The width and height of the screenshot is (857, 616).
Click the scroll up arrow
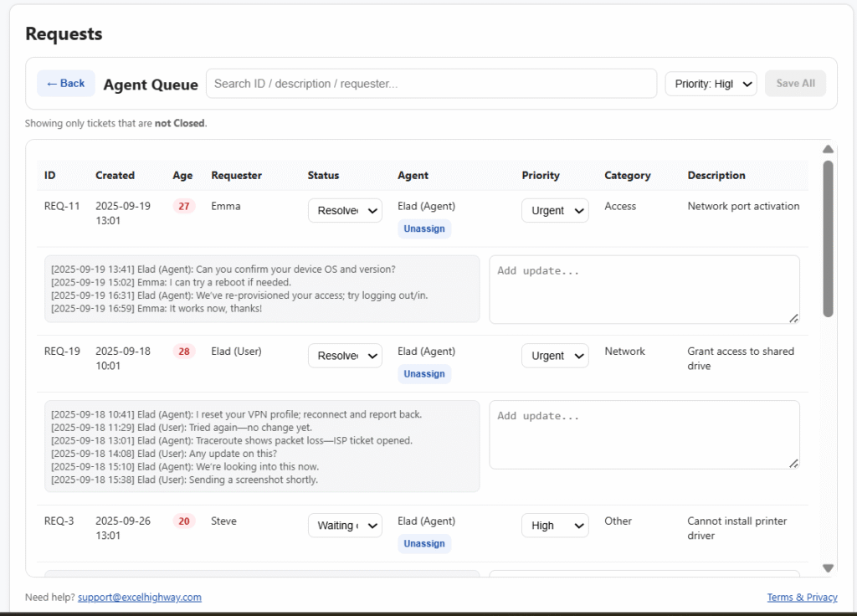click(x=828, y=149)
